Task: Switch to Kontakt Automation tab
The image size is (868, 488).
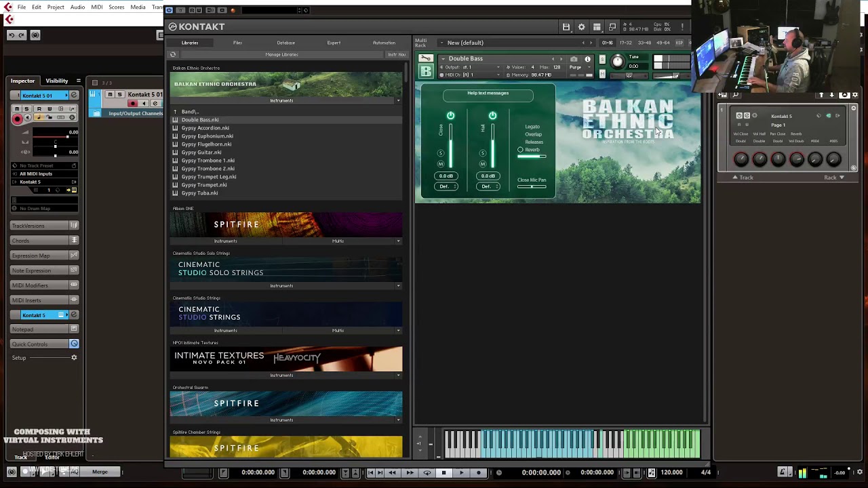Action: 384,43
